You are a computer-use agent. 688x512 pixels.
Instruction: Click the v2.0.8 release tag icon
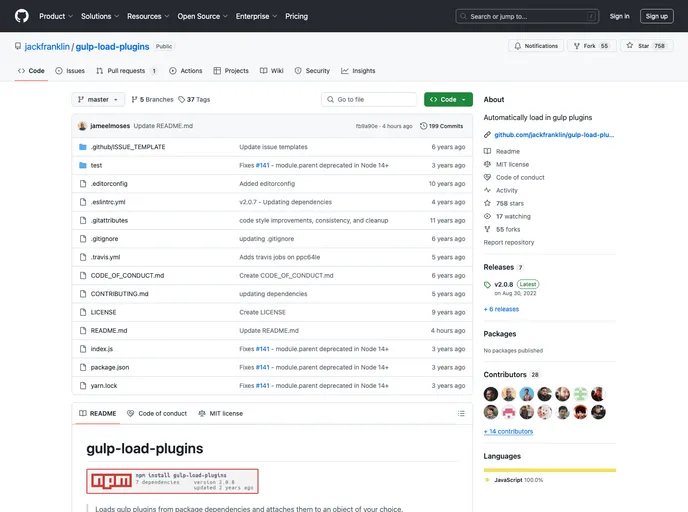pyautogui.click(x=487, y=285)
